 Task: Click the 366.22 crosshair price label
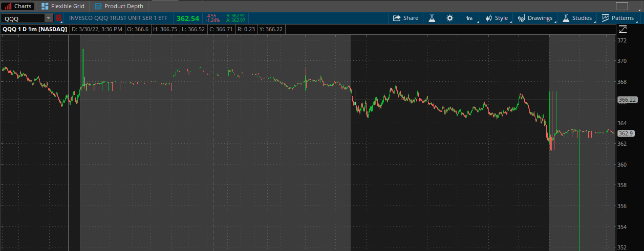627,100
